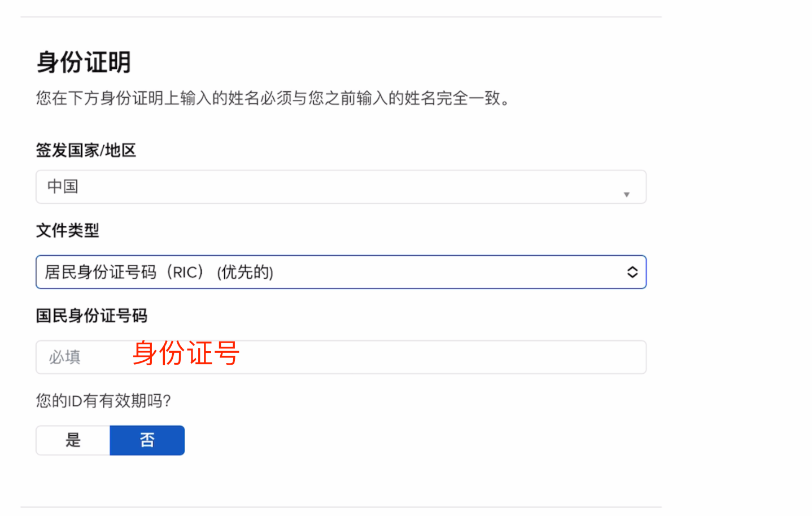Click the 身份证明 section heading
The height and width of the screenshot is (516, 812).
[x=84, y=62]
